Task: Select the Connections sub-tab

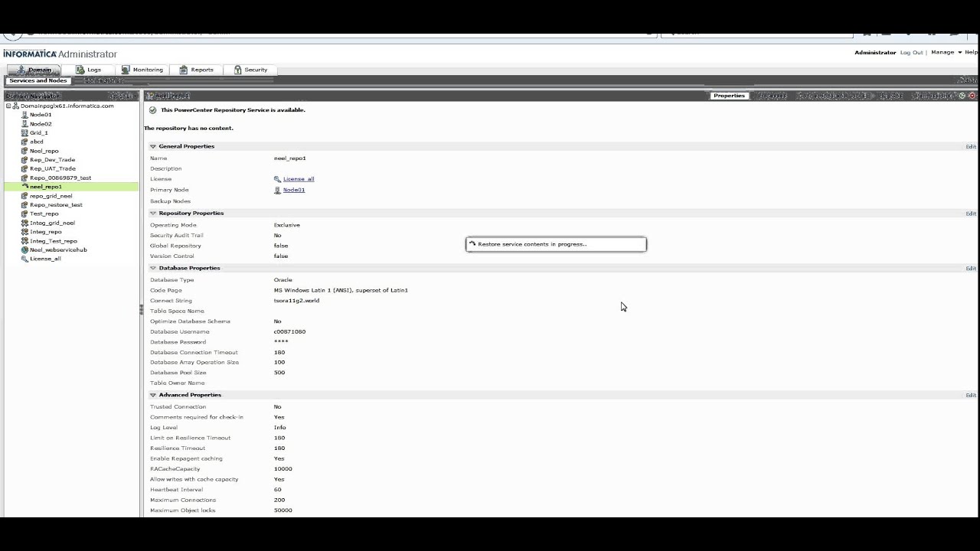Action: point(102,80)
